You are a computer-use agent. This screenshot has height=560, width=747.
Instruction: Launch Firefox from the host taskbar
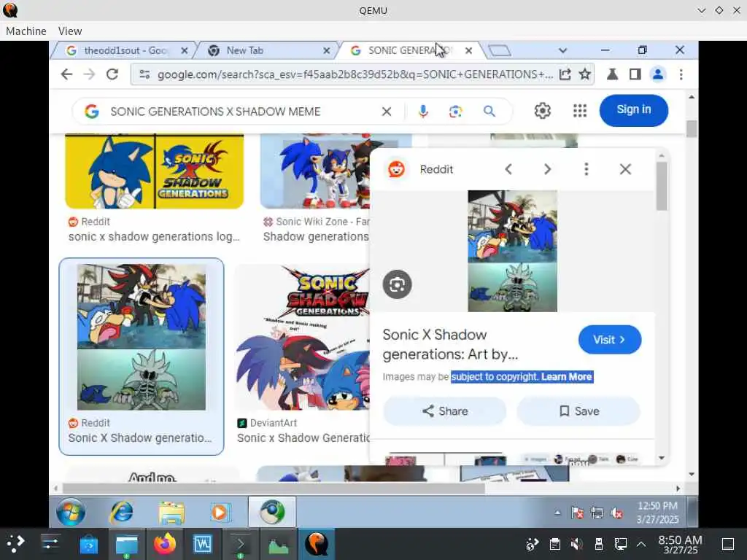(x=165, y=544)
